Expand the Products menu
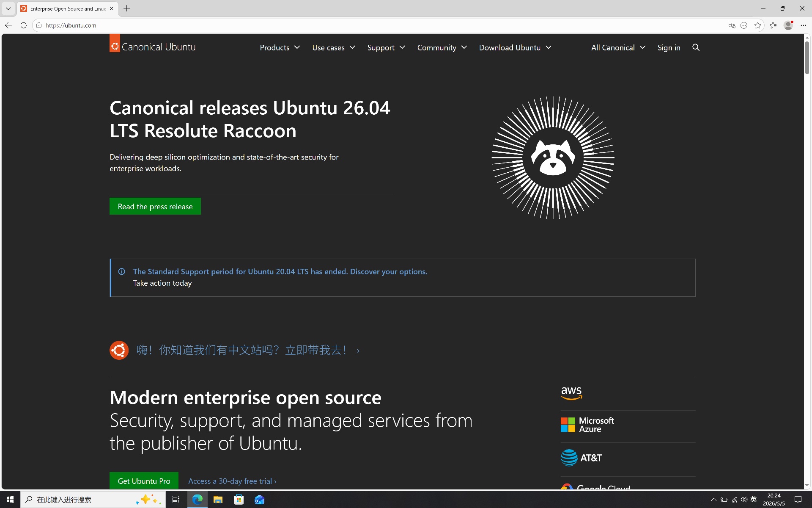812x508 pixels. (280, 47)
